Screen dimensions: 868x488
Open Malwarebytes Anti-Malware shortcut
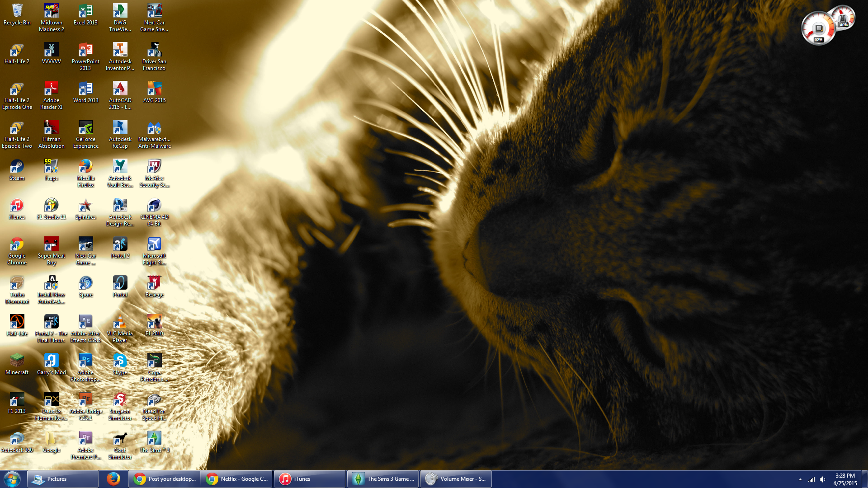tap(155, 135)
